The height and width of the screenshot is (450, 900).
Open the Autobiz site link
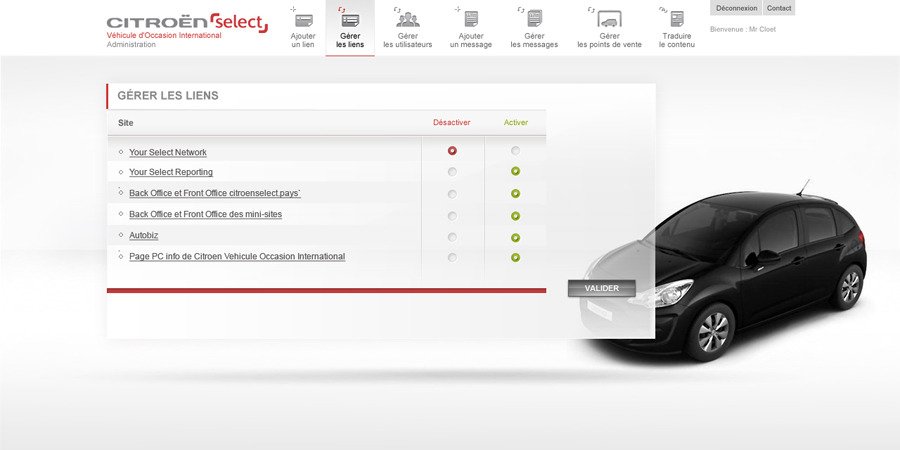click(144, 236)
